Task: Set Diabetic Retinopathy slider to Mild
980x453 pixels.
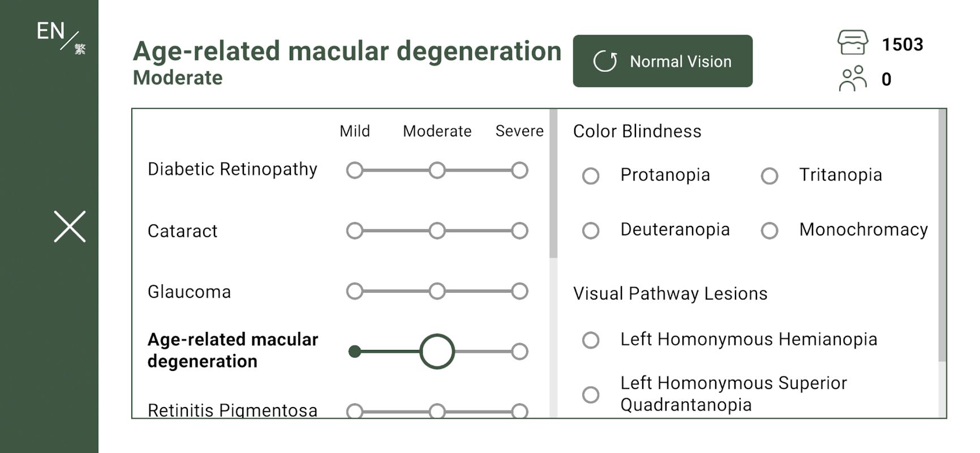Action: click(355, 170)
